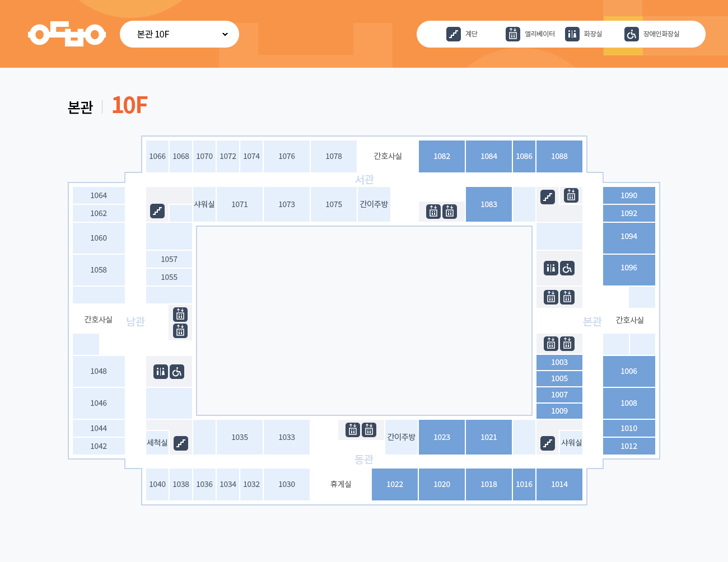
Task: Click the accessible restroom icon near room 1048
Action: [177, 372]
